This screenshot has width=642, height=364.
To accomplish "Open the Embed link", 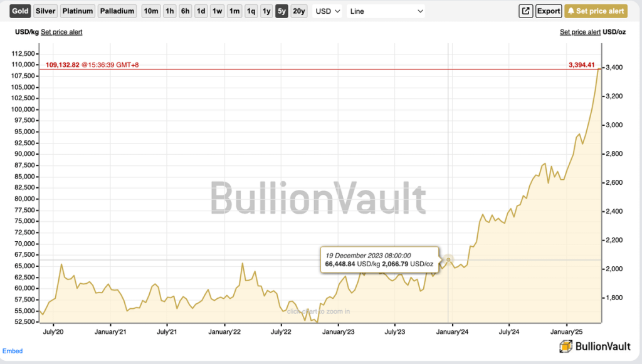I will click(13, 351).
